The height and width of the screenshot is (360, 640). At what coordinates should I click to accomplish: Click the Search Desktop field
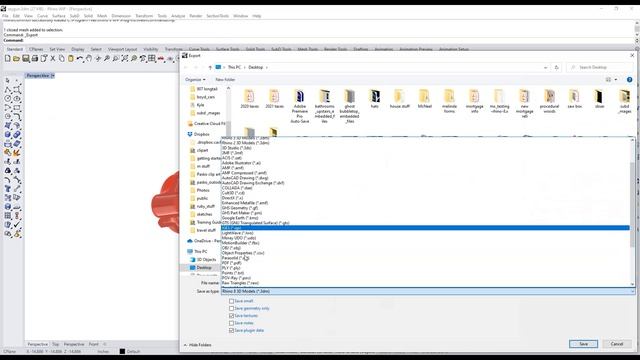coord(600,67)
